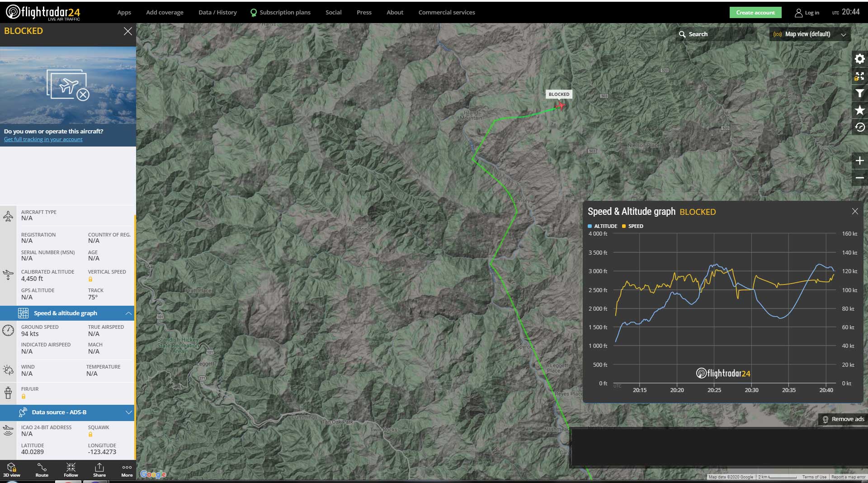
Task: Open the Terms of Use link
Action: pyautogui.click(x=814, y=477)
